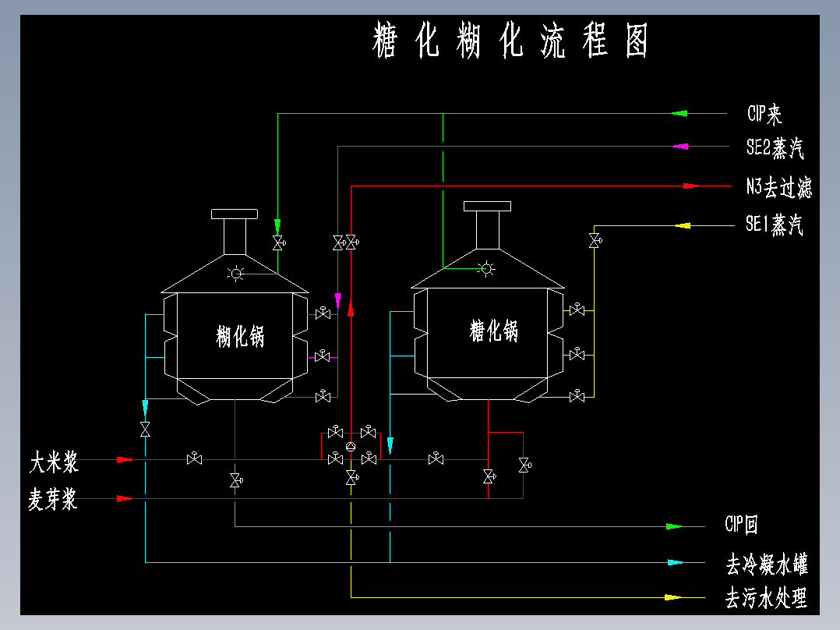Click the chimney cap on top of 糊化锅
The height and width of the screenshot is (630, 840).
[x=235, y=214]
